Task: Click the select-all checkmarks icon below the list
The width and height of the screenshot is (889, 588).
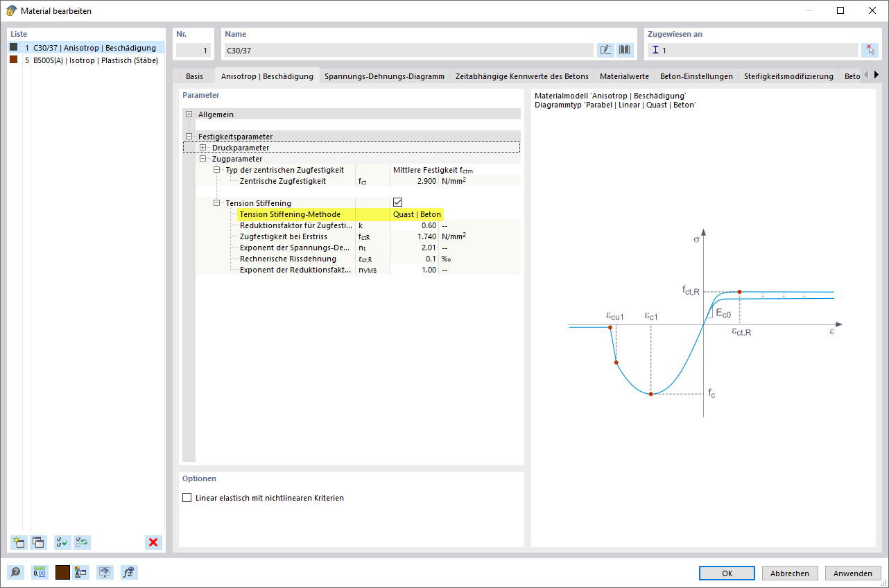Action: 62,543
